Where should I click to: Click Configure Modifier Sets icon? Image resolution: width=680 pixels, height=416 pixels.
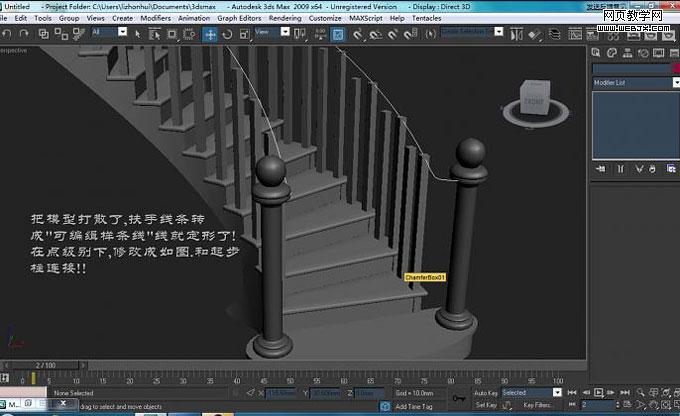[671, 169]
